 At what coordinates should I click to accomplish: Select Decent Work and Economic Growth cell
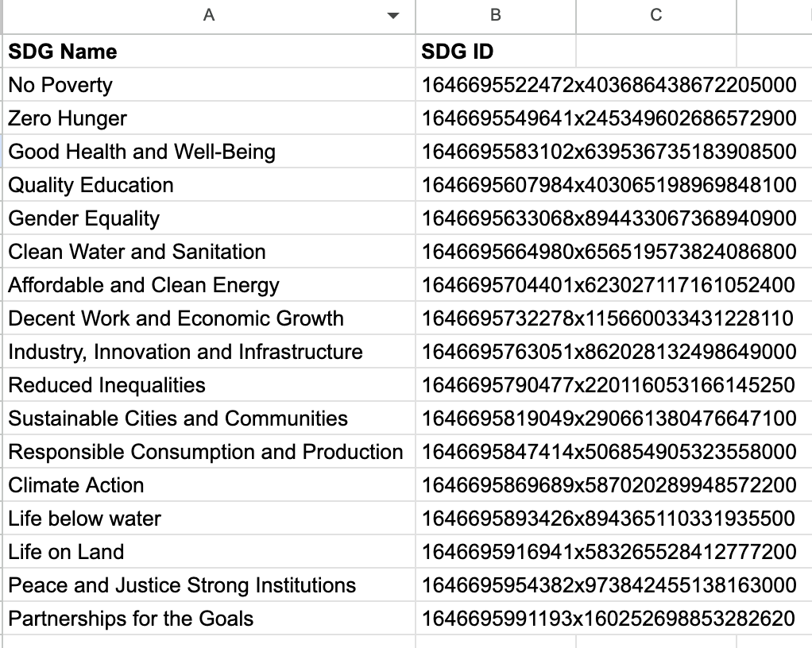tap(209, 318)
